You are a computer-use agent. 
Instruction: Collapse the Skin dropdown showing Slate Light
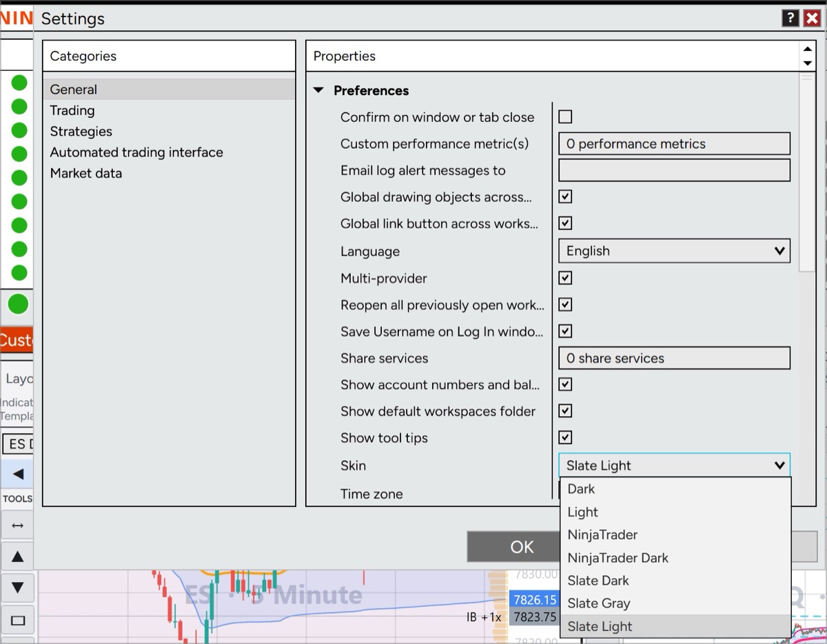pos(674,465)
